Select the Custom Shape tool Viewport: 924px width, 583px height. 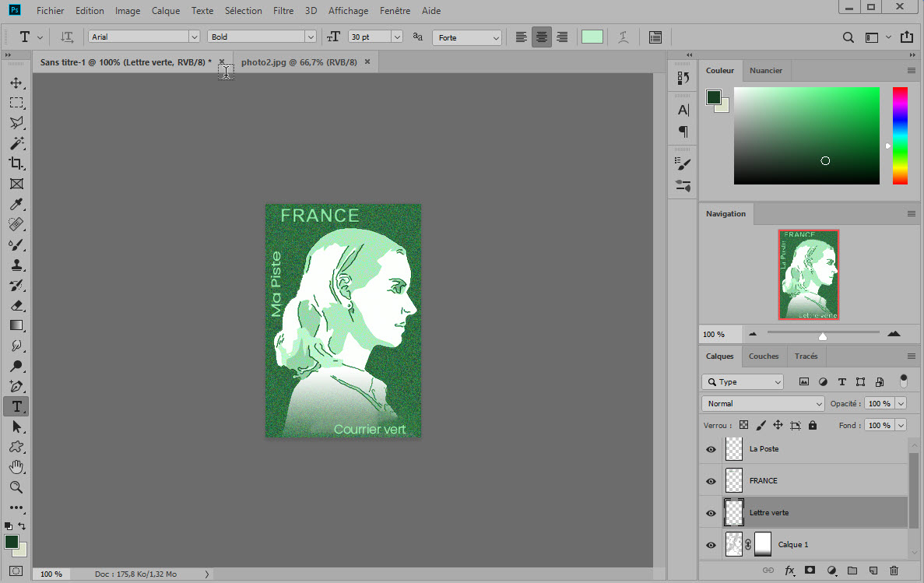(16, 448)
